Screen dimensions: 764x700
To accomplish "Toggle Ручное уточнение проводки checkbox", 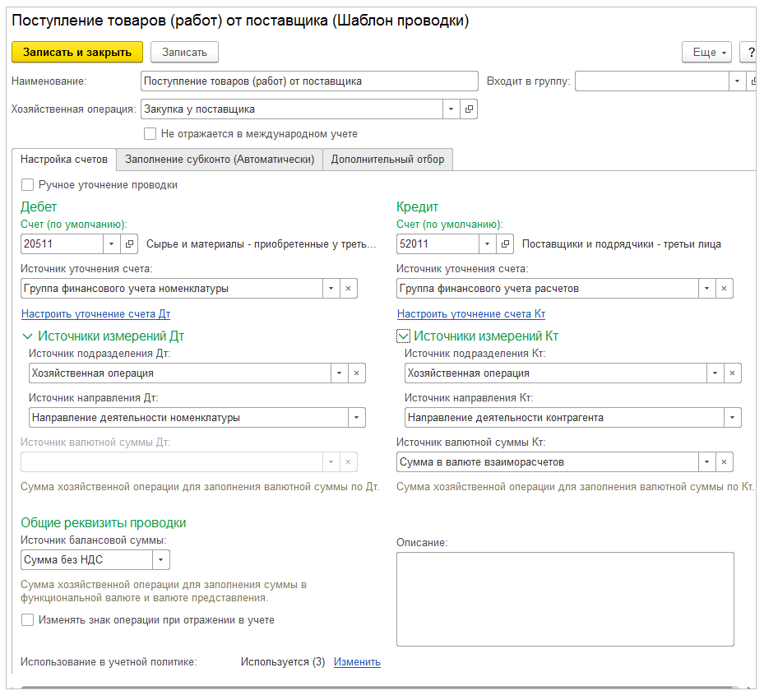I will click(x=28, y=185).
